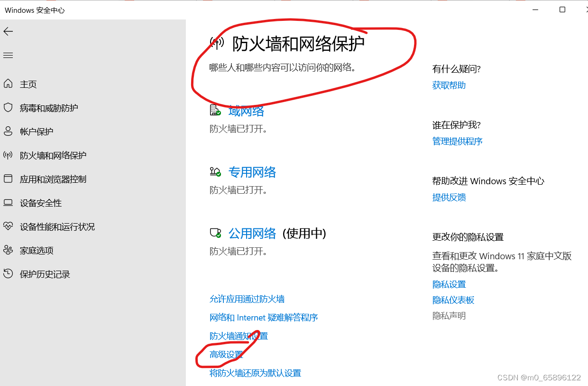
Task: Click 将防火墙还原为默认设置
Action: coord(256,373)
